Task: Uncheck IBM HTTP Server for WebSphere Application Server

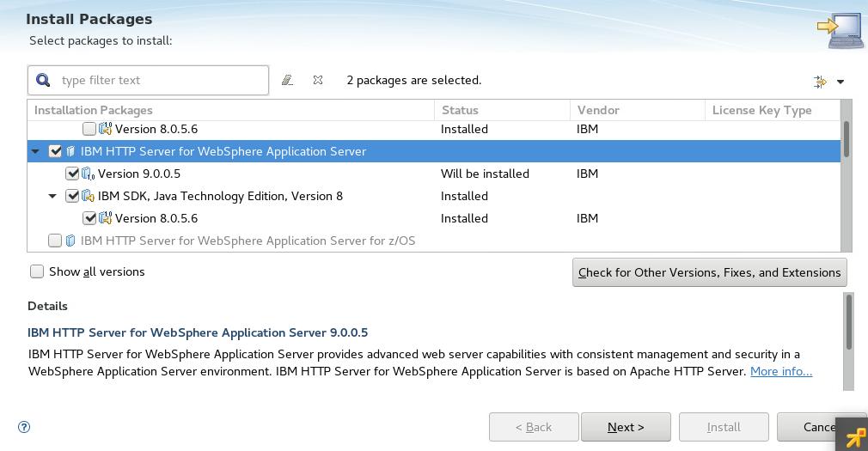Action: (55, 151)
